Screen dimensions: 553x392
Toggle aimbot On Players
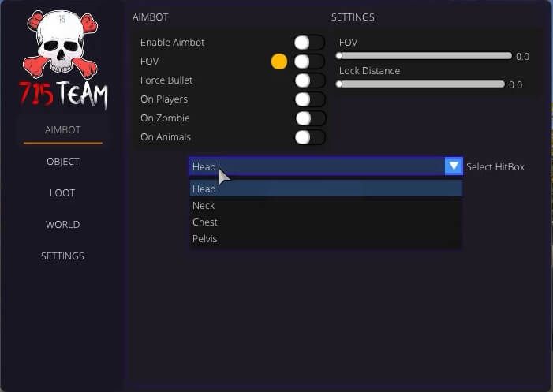(x=309, y=99)
